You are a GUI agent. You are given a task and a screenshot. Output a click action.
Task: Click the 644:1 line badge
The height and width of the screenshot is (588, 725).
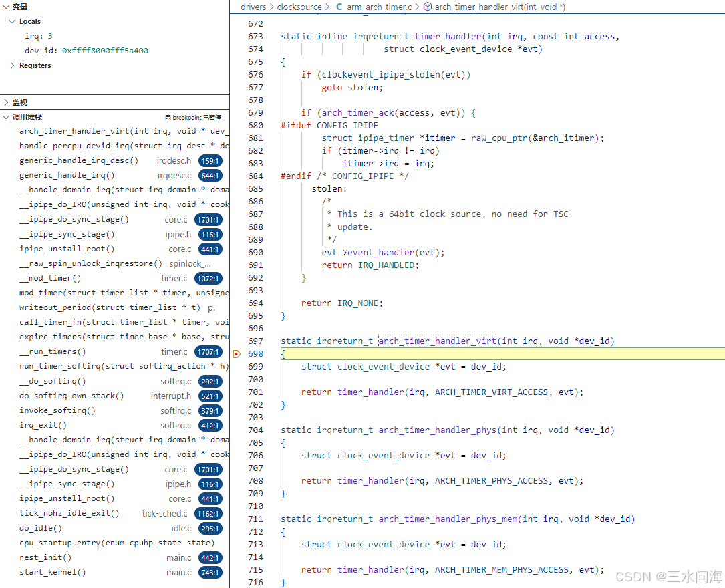210,176
